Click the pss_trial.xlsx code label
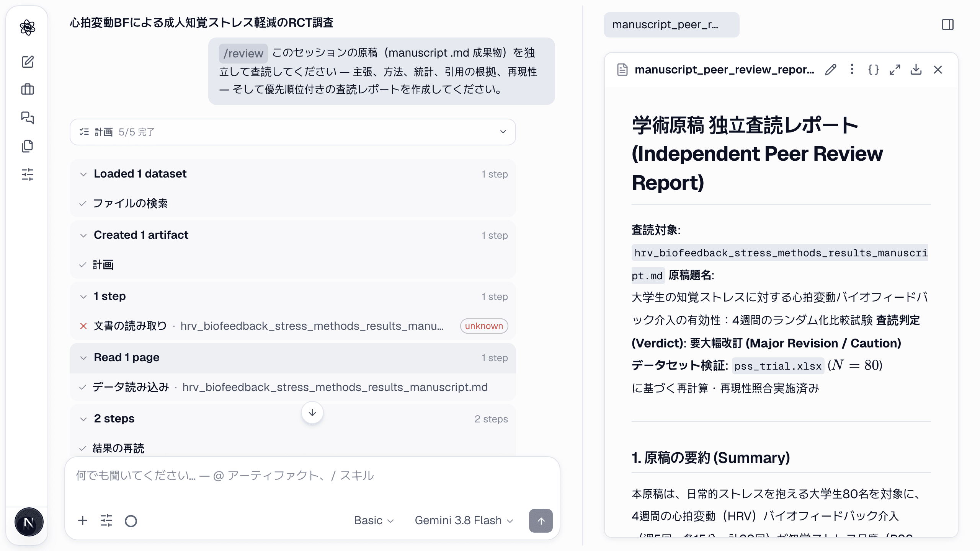 778,366
